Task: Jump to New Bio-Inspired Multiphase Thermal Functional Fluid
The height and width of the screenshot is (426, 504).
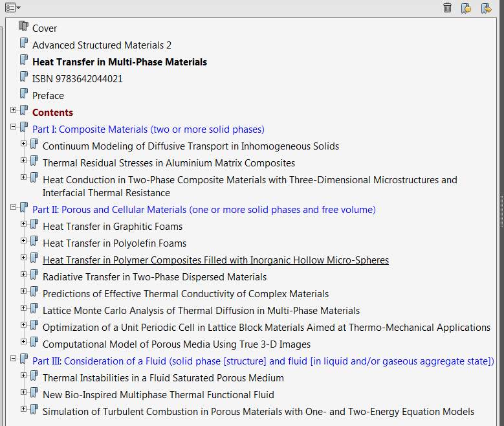Action: pos(158,395)
